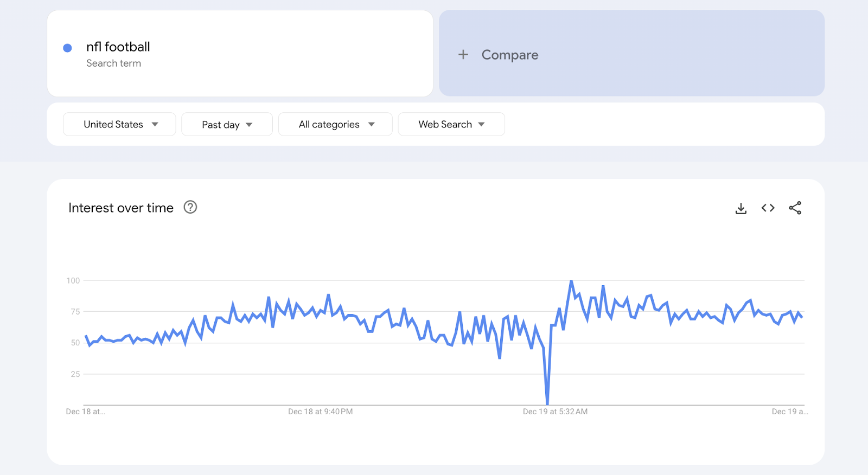Image resolution: width=868 pixels, height=475 pixels.
Task: Open the Web Search type dropdown
Action: [451, 124]
